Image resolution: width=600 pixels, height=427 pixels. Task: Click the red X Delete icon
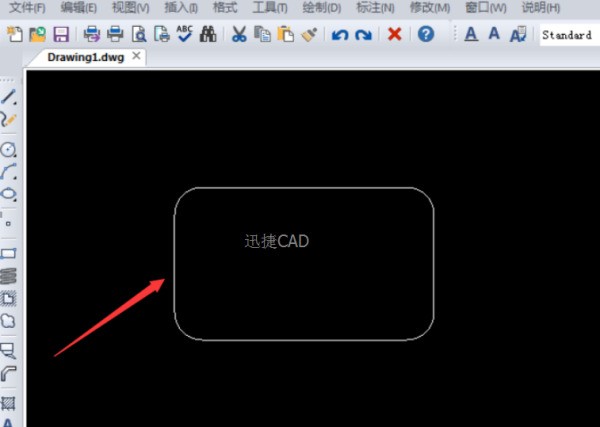coord(395,34)
